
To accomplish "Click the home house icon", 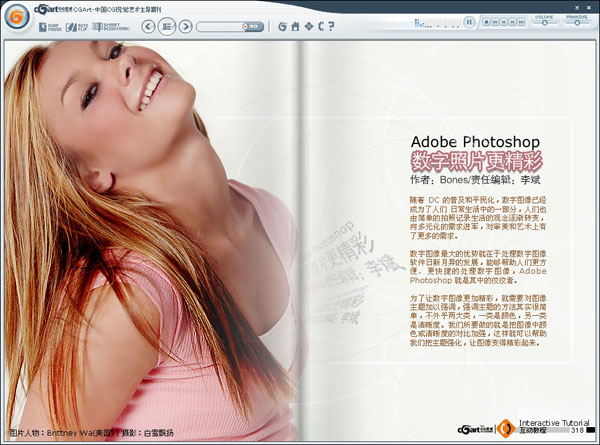I will pos(295,26).
